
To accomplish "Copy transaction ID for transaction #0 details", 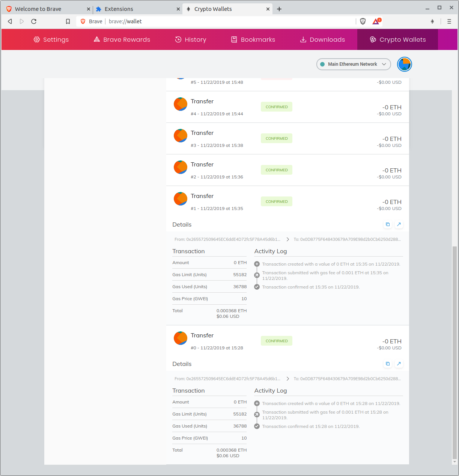I will (x=388, y=364).
